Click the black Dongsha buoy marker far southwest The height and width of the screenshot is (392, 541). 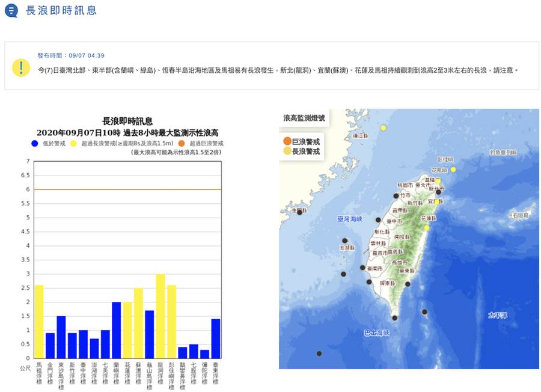point(319,354)
